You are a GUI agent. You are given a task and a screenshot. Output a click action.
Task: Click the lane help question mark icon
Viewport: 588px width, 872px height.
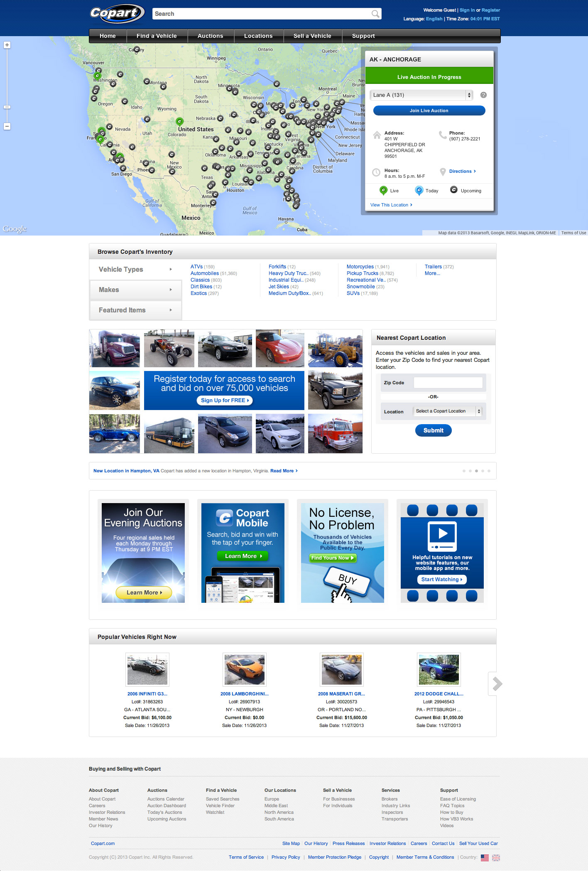coord(483,95)
